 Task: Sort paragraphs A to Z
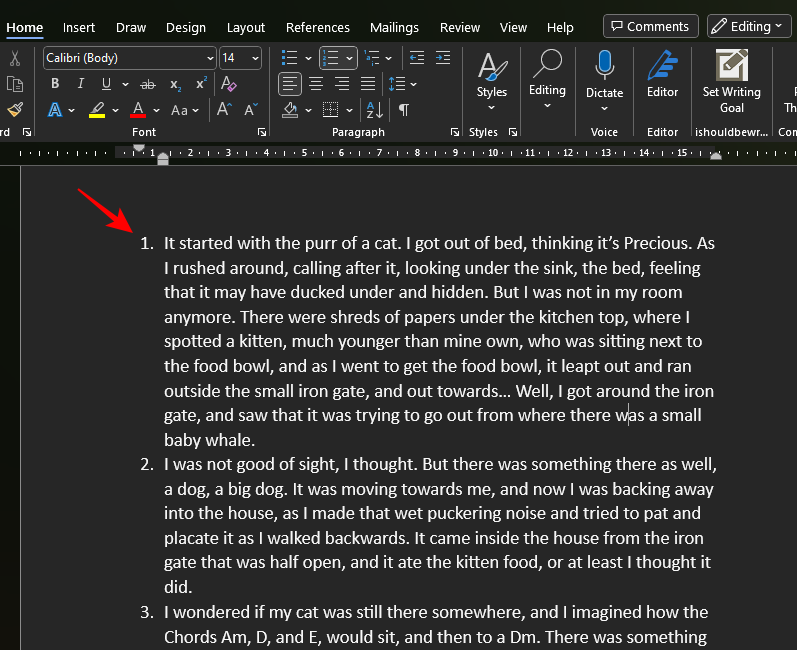coord(375,110)
